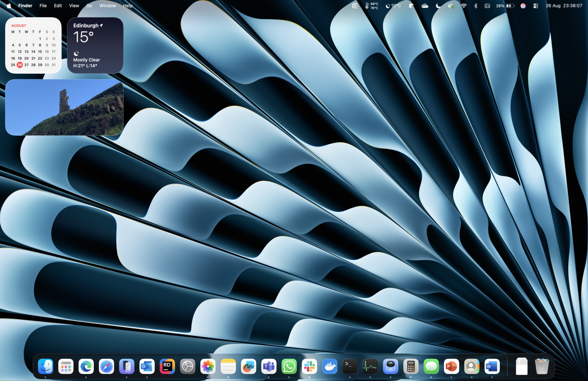Open Safari browser from the Dock
588x381 pixels.
coord(106,367)
